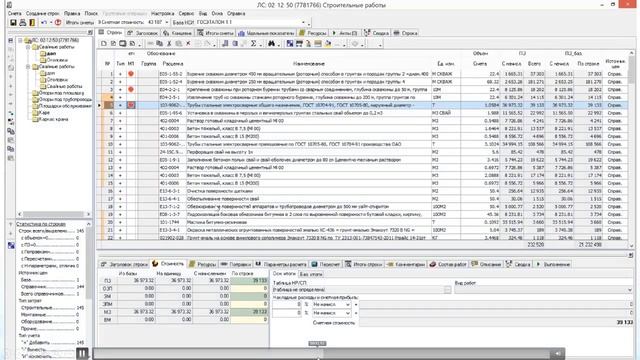Switch to the Комментарии tab
Image resolution: width=640 pixels, height=360 pixels.
[405, 264]
